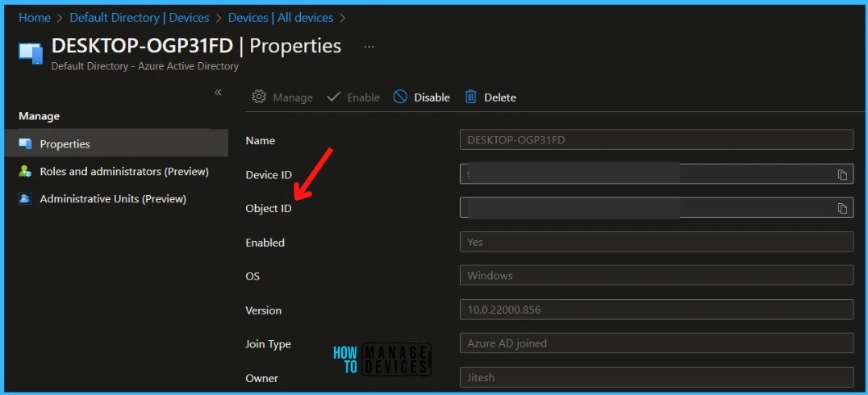Screen dimensions: 868x395
Task: Click the Device ID label
Action: click(269, 175)
